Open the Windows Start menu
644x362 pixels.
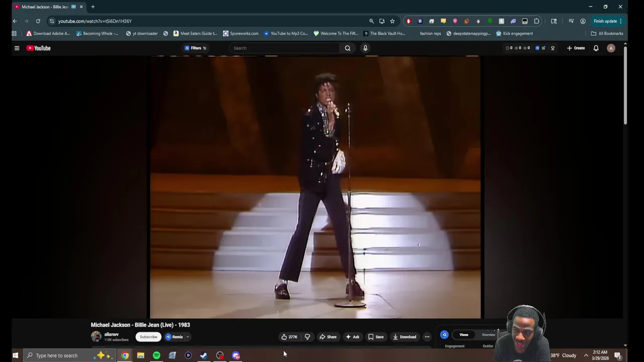click(15, 355)
